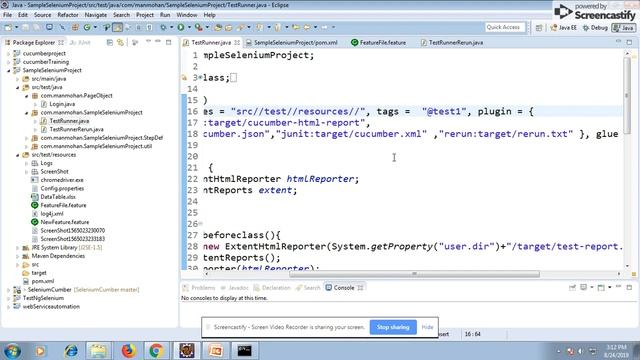This screenshot has width=640, height=360.
Task: Maximize the Console panel
Action: coord(629,288)
